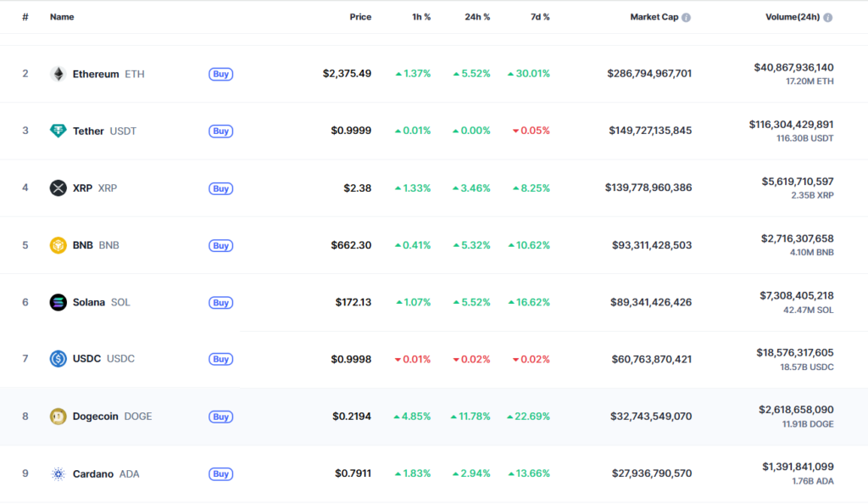Click the Cardano coin logo

(x=58, y=473)
